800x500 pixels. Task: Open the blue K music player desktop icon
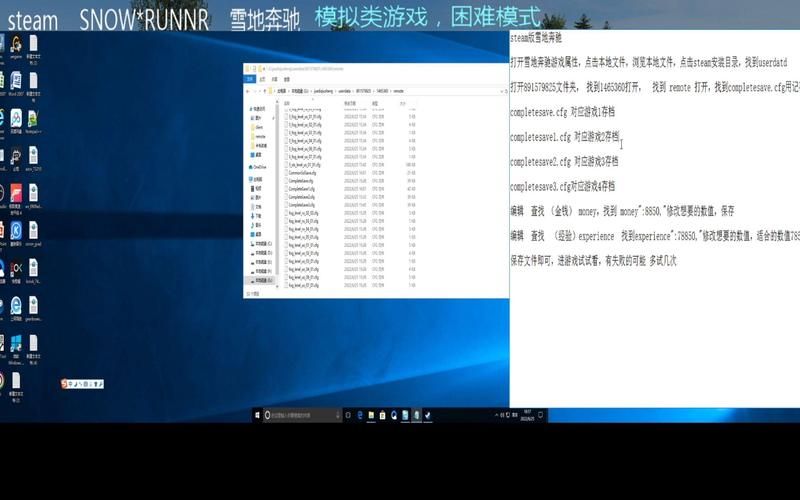click(x=16, y=233)
